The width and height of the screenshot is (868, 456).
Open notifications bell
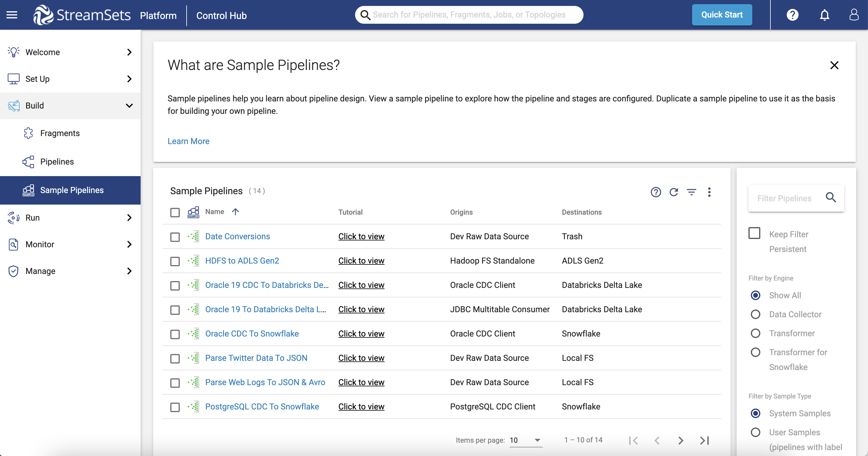[x=824, y=15]
